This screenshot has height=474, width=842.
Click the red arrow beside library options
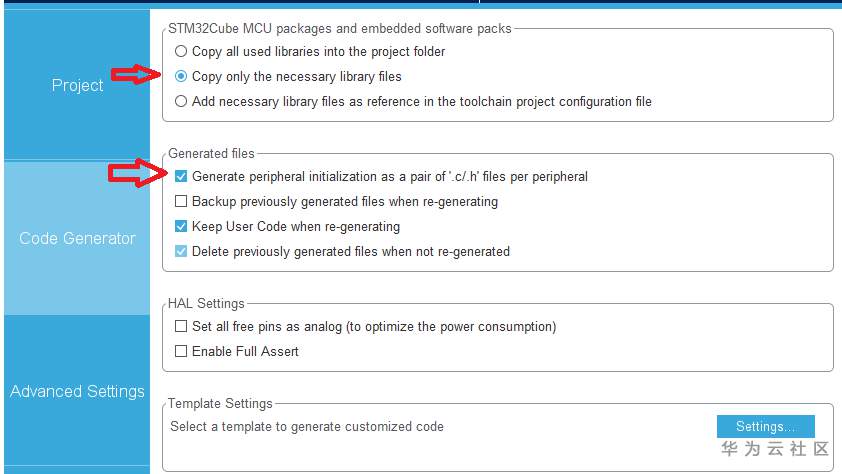[135, 75]
